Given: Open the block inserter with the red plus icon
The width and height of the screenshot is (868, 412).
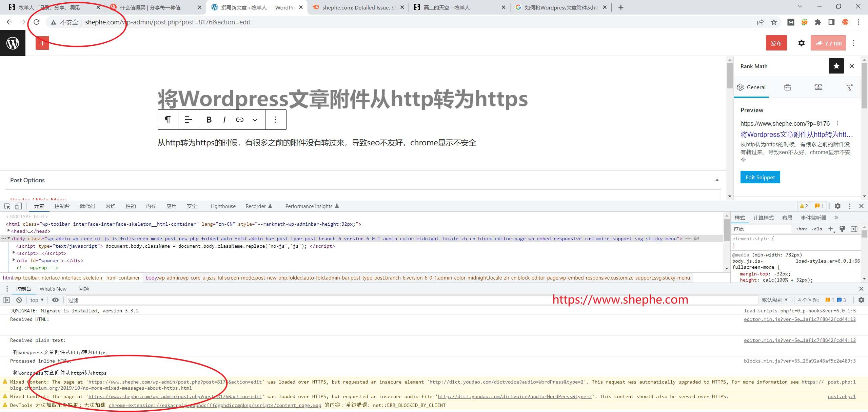Looking at the screenshot, I should point(42,43).
